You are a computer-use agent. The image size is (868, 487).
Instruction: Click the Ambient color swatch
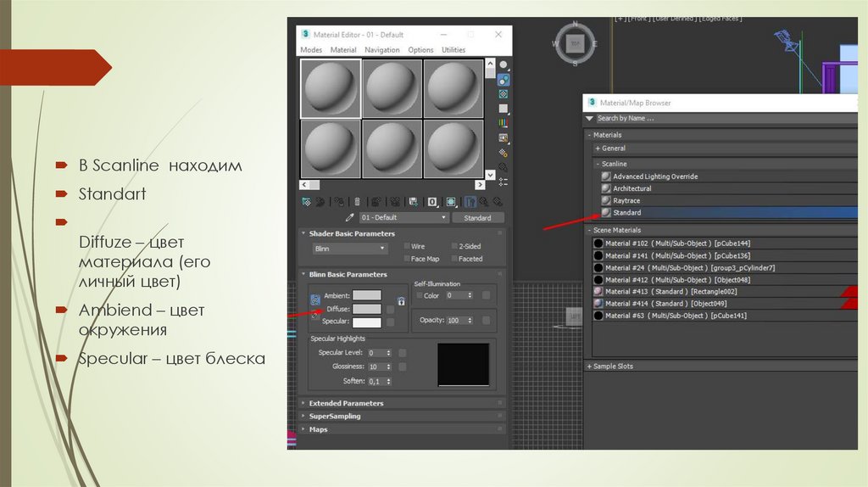click(367, 295)
